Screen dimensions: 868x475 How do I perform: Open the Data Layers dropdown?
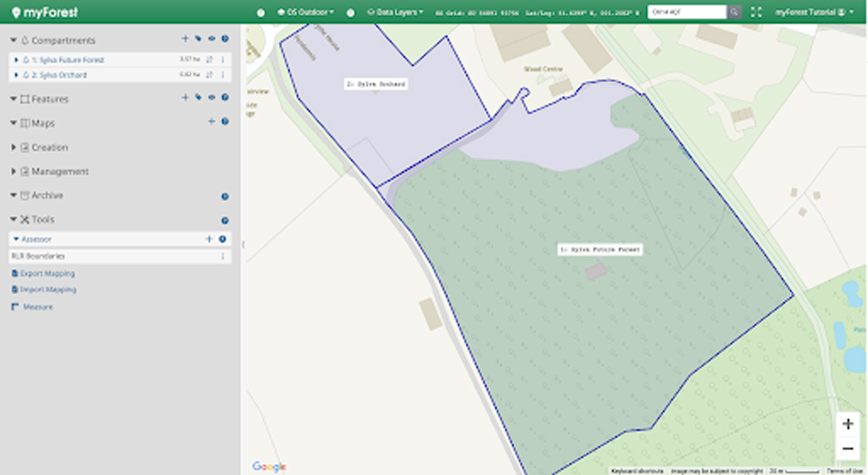pyautogui.click(x=395, y=12)
